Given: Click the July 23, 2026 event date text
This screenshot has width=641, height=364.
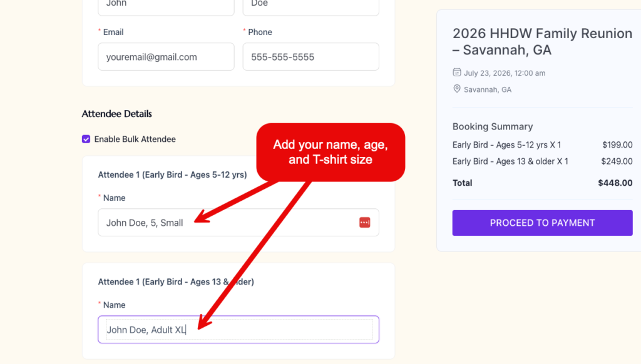Looking at the screenshot, I should pos(504,73).
